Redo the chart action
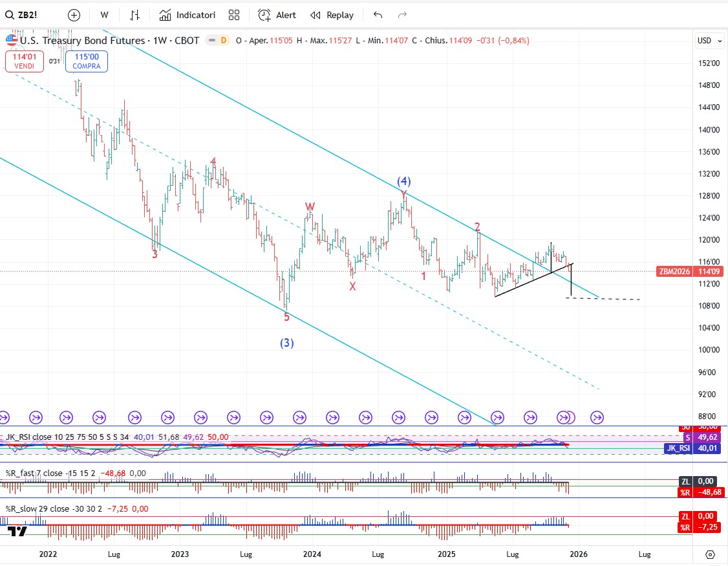 [x=402, y=16]
